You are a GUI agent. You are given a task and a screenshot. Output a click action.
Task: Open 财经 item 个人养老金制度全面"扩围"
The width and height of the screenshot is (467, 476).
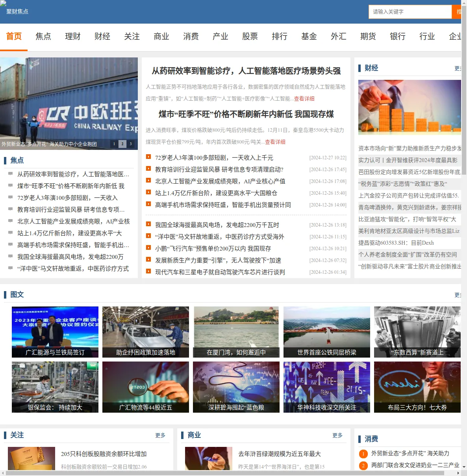408,255
